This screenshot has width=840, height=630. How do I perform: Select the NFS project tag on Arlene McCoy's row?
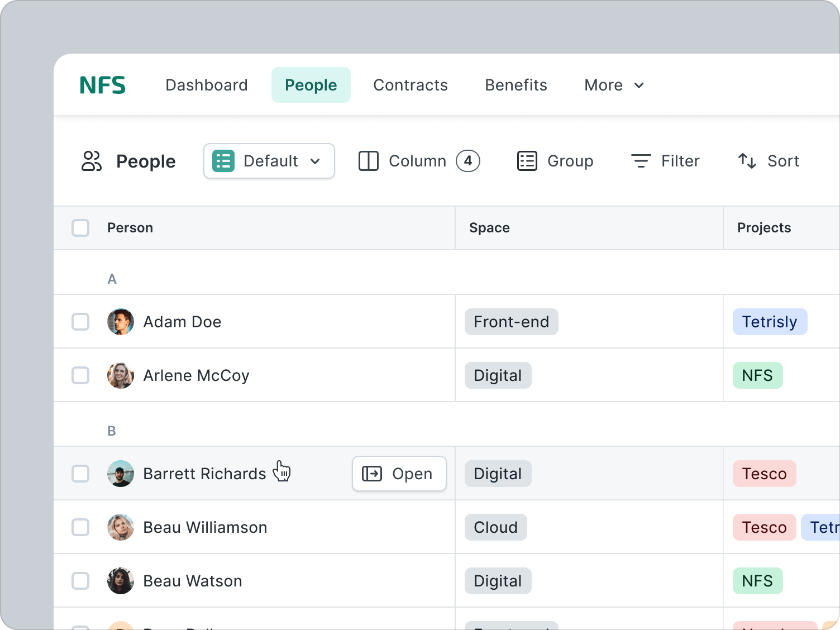click(757, 375)
